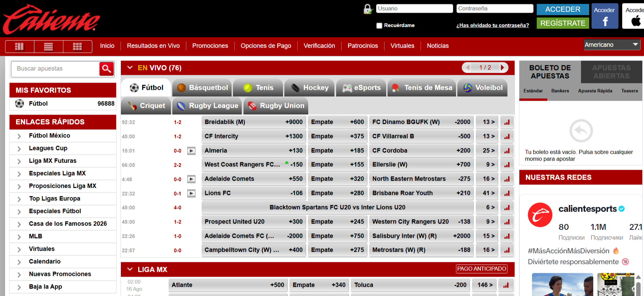Switch to Apuestas Abiertas tab
The width and height of the screenshot is (644, 296).
pos(611,72)
